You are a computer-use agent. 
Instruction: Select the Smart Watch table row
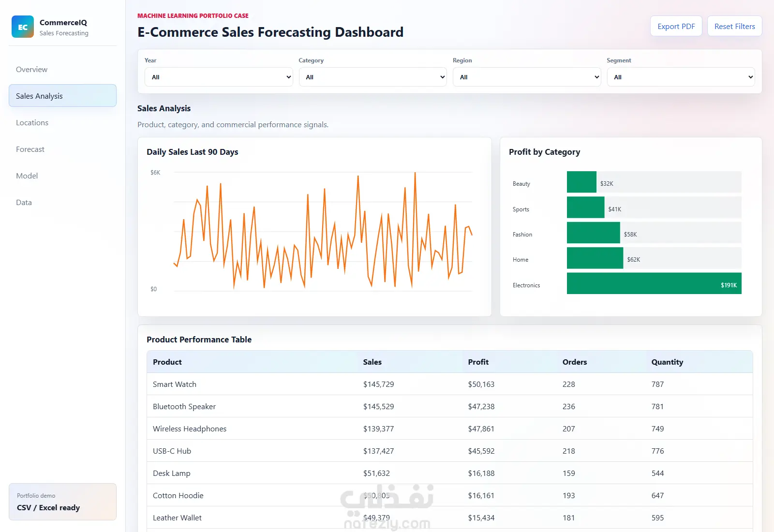click(449, 384)
